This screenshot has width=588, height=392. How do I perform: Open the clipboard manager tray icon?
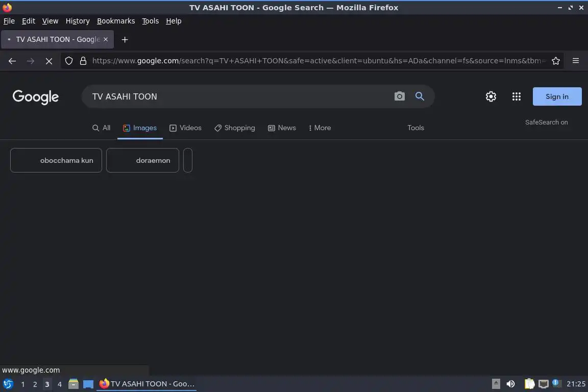[x=529, y=384]
